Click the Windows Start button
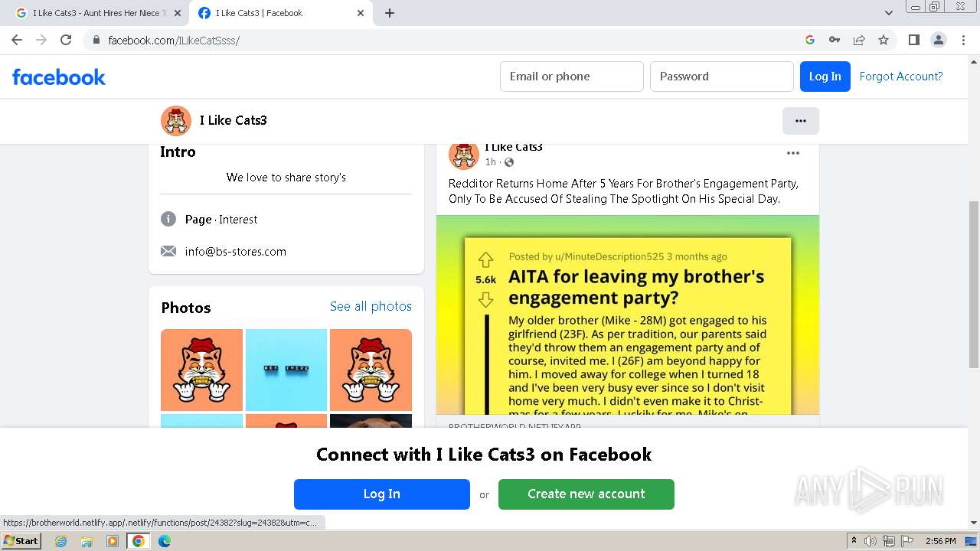Viewport: 980px width, 551px height. (x=21, y=540)
